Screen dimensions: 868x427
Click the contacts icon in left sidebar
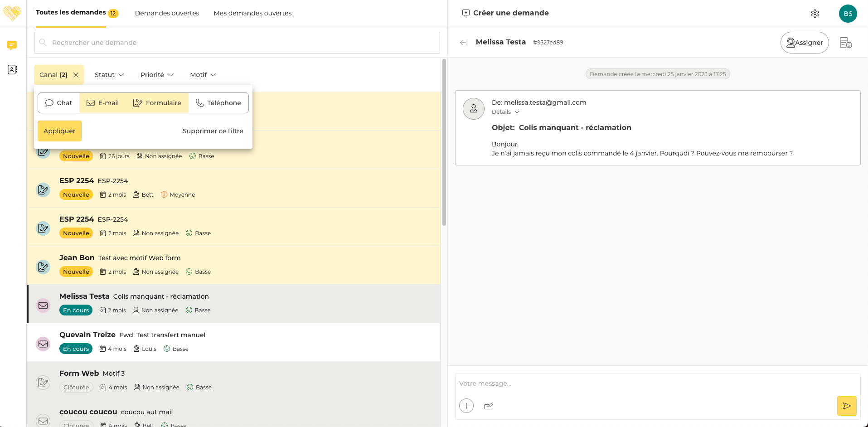tap(12, 69)
